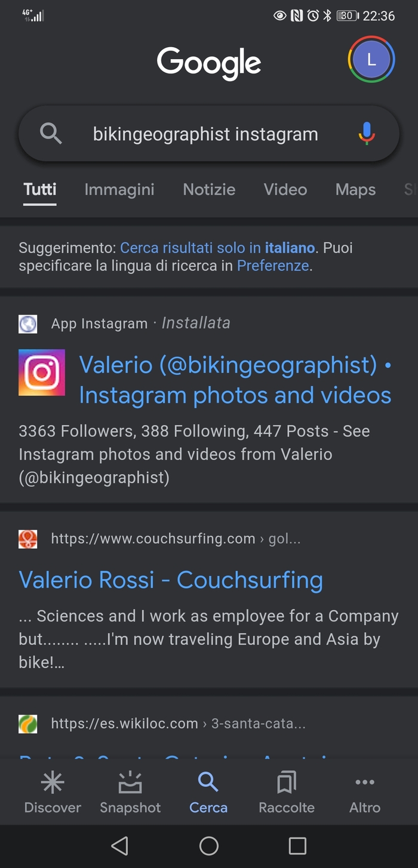The width and height of the screenshot is (418, 868).
Task: Open the Discover section icon
Action: [53, 783]
